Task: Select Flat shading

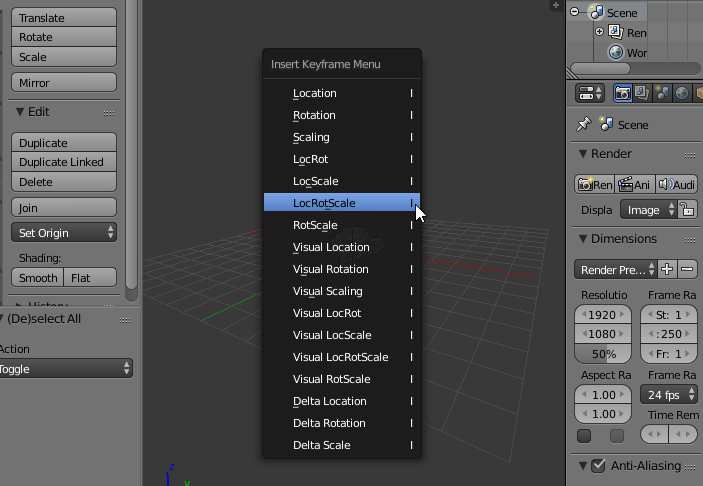Action: coord(90,278)
